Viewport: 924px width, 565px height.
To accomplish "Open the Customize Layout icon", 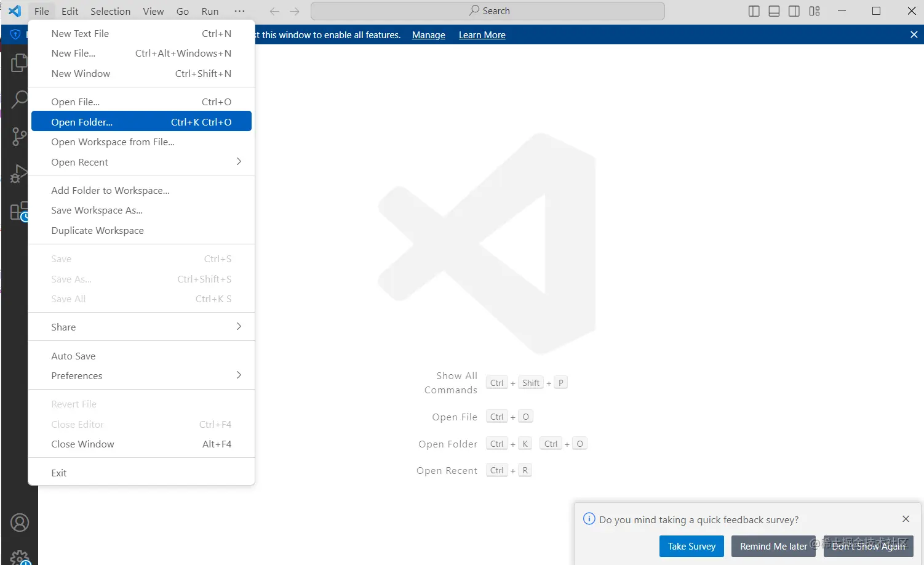I will 814,11.
